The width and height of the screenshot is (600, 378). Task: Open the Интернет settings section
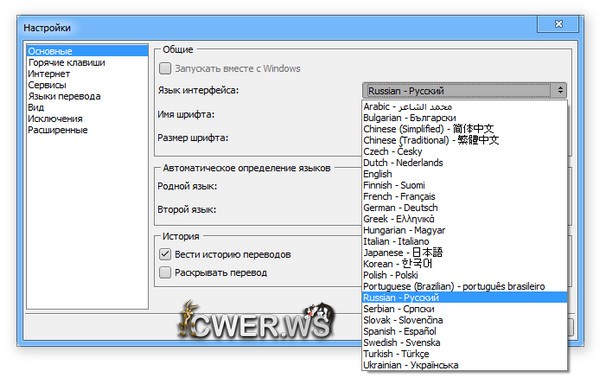click(87, 73)
